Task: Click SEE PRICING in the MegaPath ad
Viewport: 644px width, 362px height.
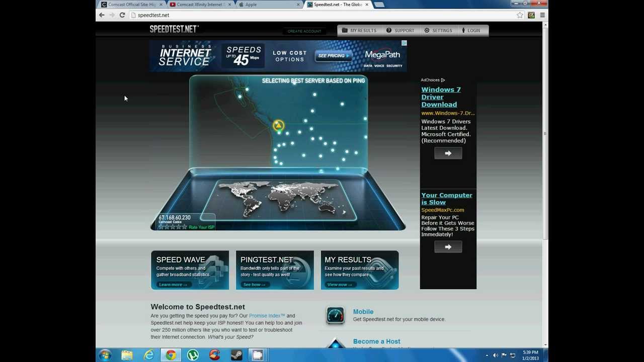Action: click(x=333, y=56)
